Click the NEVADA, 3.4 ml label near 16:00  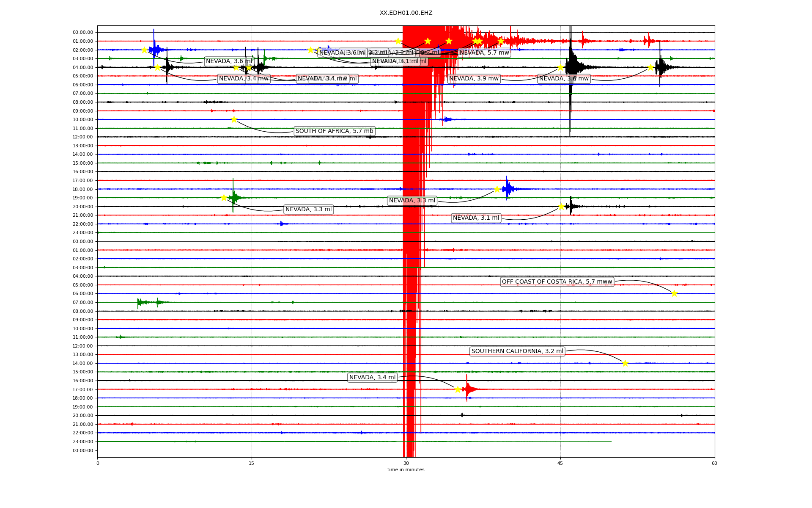coord(372,378)
